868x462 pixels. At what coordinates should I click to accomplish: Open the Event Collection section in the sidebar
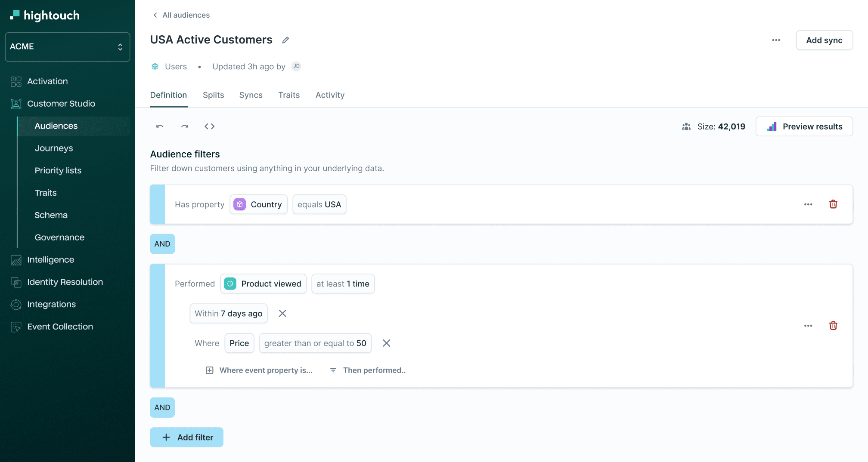click(x=60, y=326)
